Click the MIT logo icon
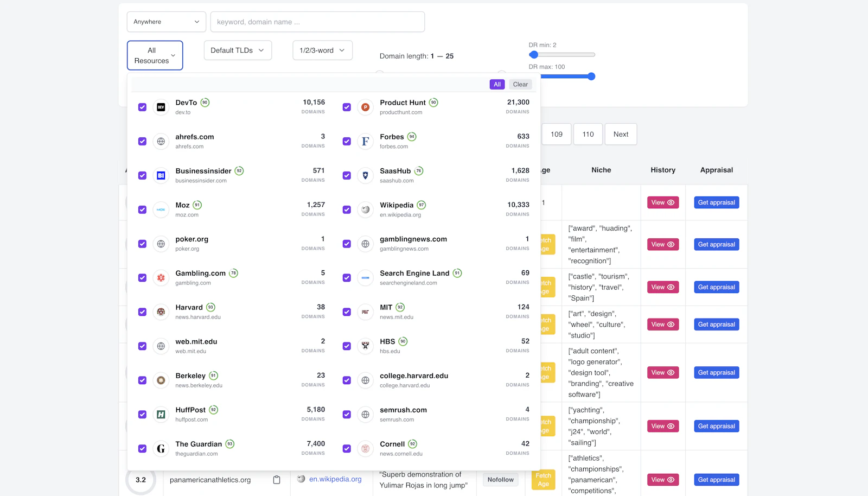 tap(366, 312)
